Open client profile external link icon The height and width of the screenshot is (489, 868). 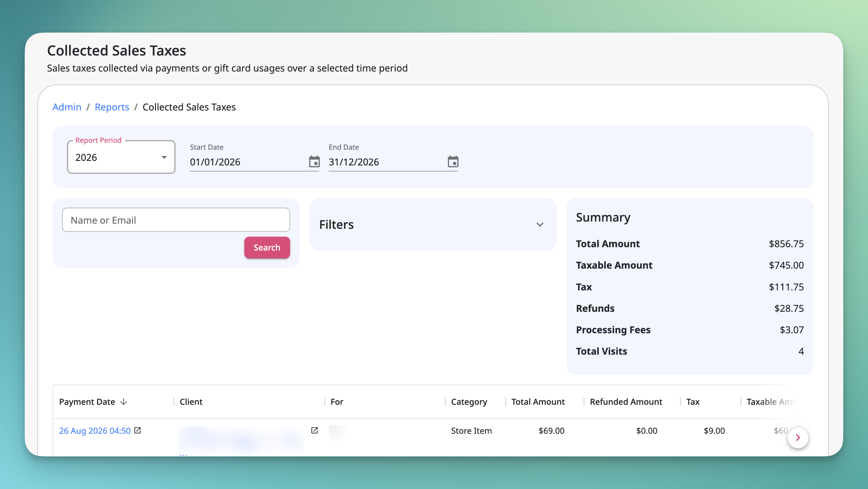314,430
